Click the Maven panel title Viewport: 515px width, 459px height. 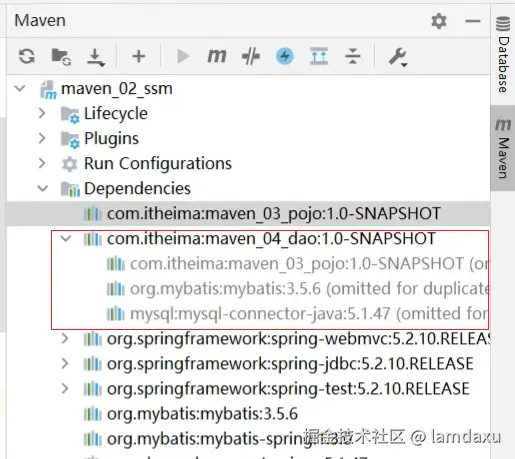(x=40, y=21)
